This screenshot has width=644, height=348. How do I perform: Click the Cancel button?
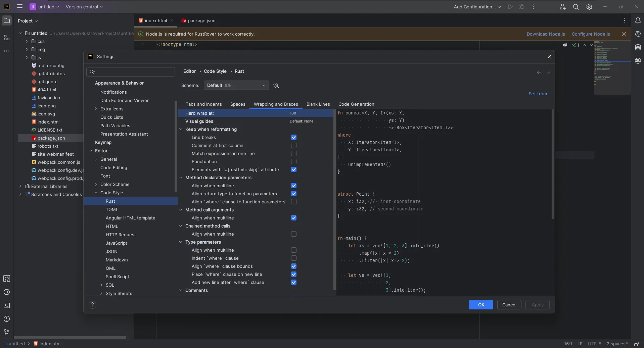509,305
